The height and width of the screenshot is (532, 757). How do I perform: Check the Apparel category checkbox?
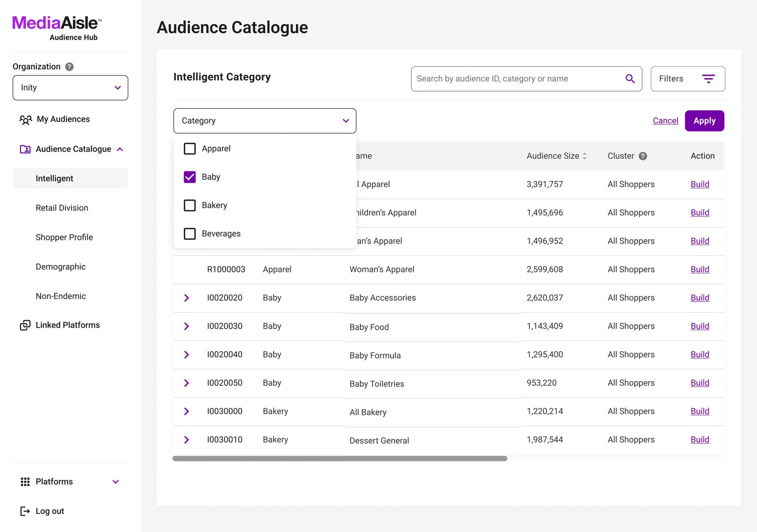[x=190, y=148]
